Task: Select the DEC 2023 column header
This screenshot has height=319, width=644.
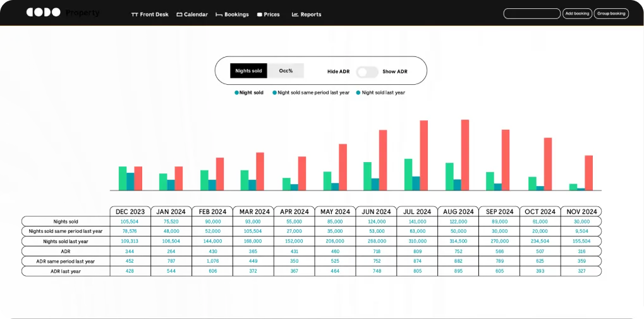Action: pyautogui.click(x=130, y=211)
